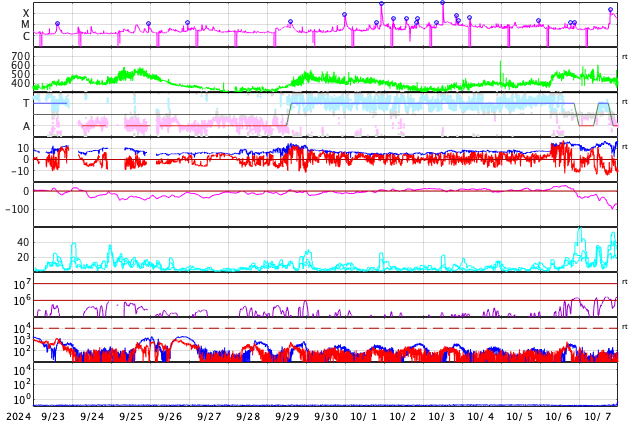Select the 700 axis value

[x=21, y=56]
